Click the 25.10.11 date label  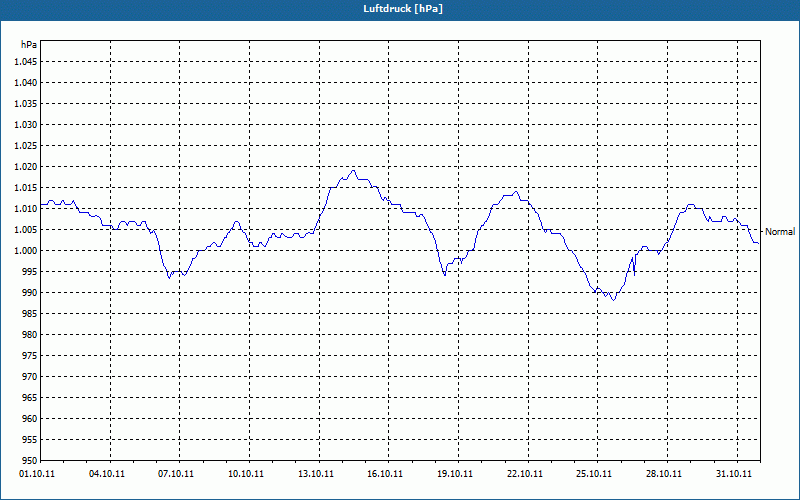coord(594,474)
